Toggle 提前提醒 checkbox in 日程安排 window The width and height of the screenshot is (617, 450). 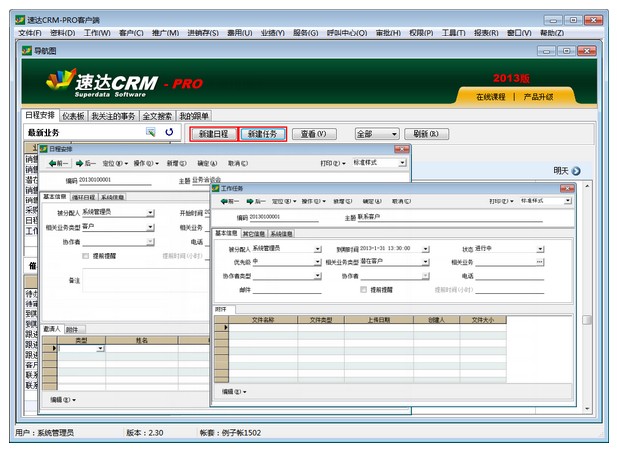click(x=85, y=256)
